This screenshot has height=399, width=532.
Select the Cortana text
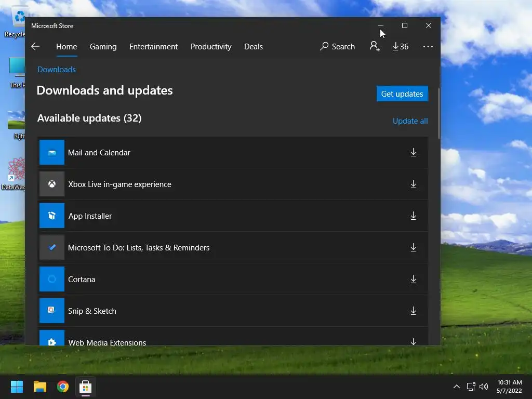click(x=82, y=279)
